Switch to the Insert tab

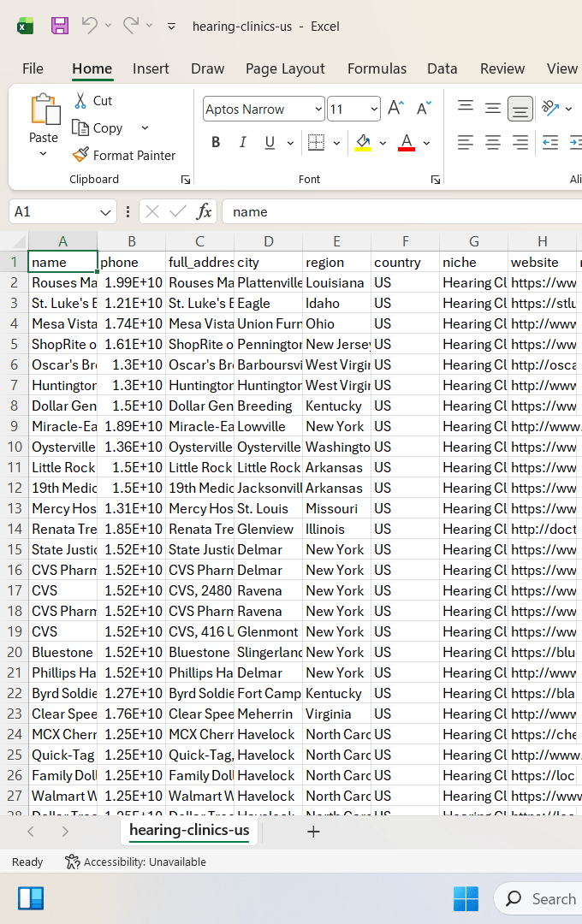(x=151, y=69)
